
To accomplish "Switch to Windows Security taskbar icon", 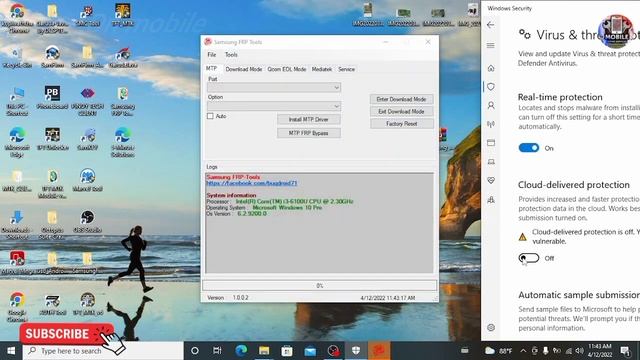I will (x=356, y=351).
